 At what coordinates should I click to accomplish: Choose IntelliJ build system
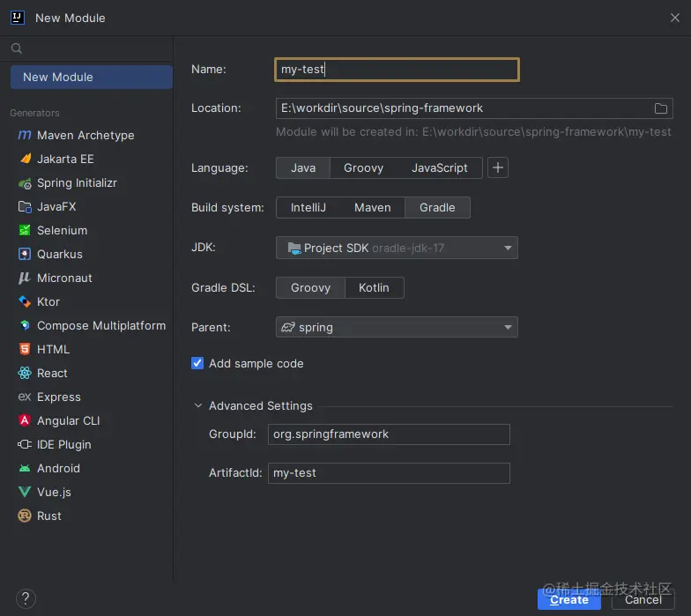308,208
